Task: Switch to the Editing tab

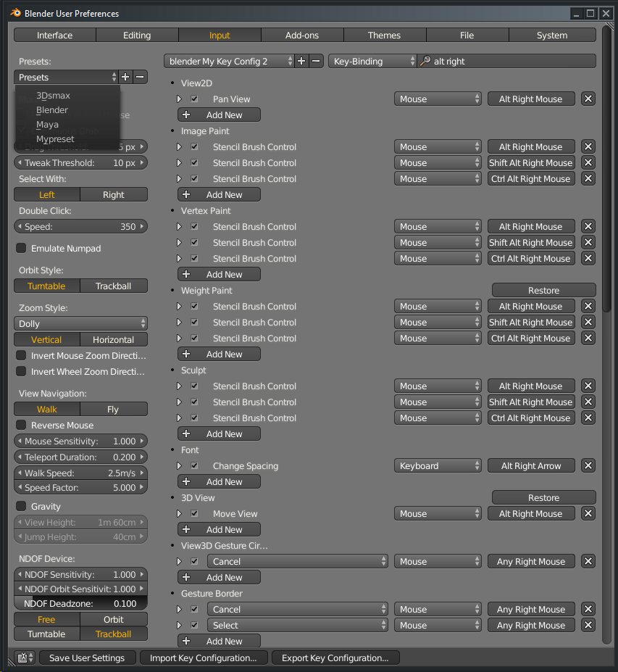Action: (137, 35)
